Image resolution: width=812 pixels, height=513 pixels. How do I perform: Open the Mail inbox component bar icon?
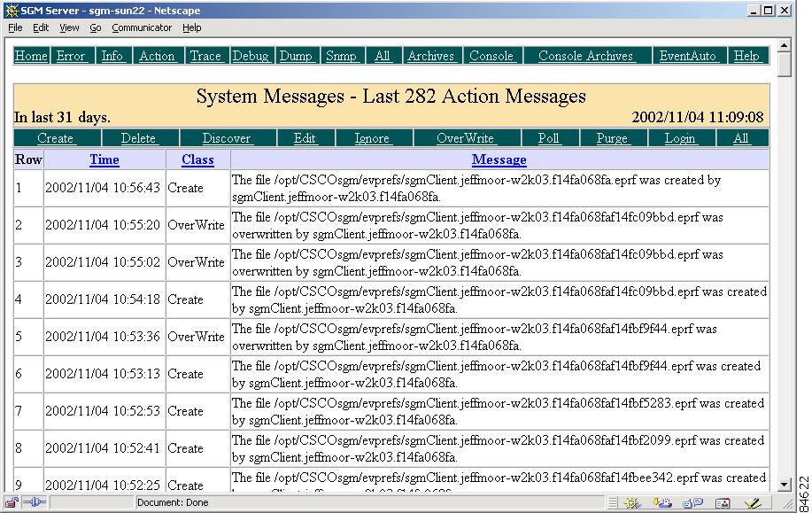pos(661,502)
